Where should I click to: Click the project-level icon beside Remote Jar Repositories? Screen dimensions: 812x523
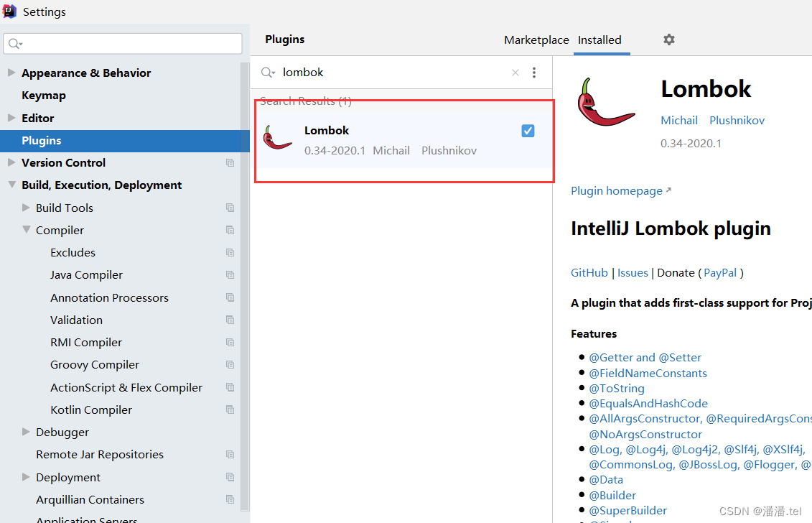[x=230, y=455]
